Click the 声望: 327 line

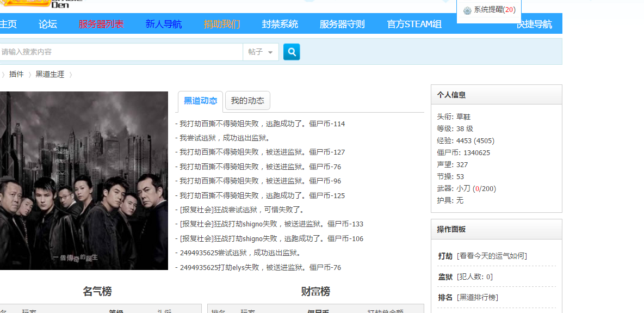click(x=452, y=164)
